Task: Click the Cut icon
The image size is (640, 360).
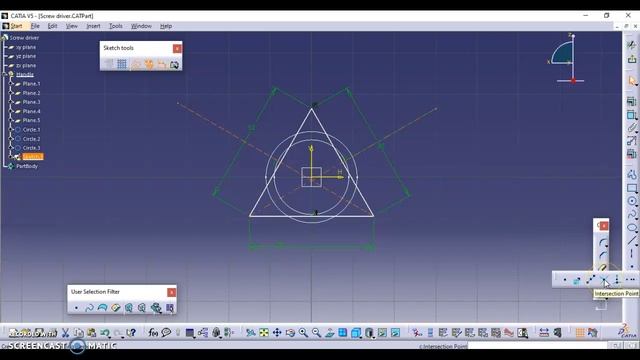Action: (x=66, y=333)
